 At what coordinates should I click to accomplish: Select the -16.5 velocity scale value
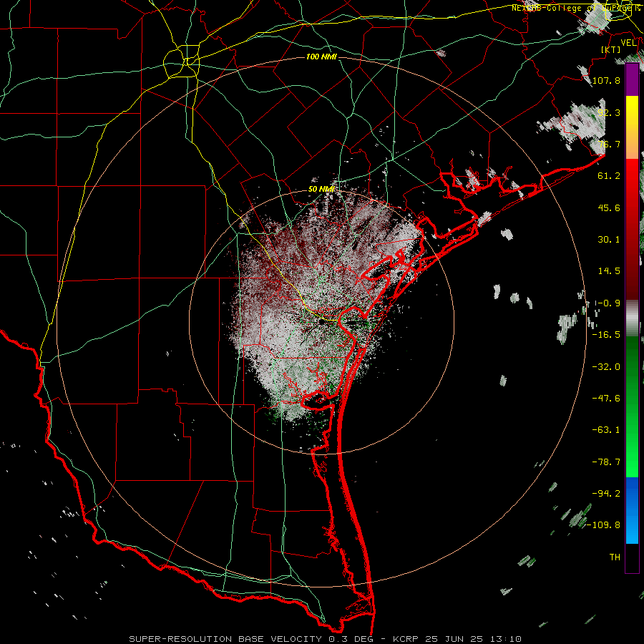click(606, 335)
